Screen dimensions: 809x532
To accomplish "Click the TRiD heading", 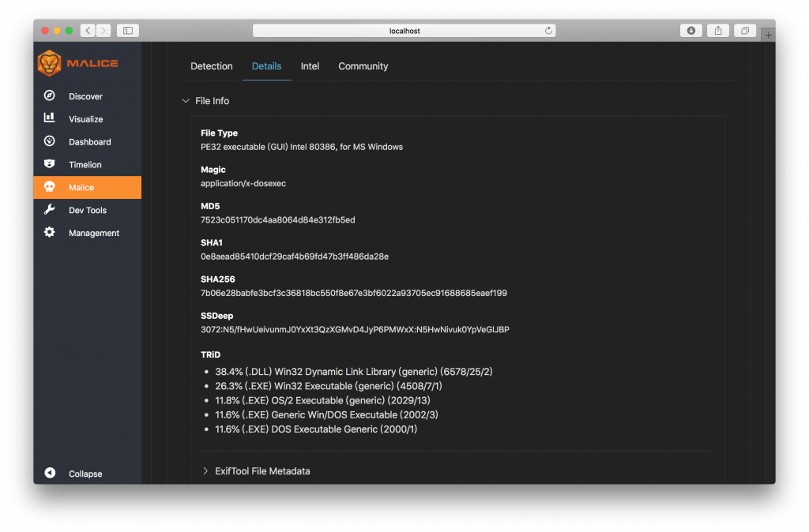I will [x=210, y=354].
